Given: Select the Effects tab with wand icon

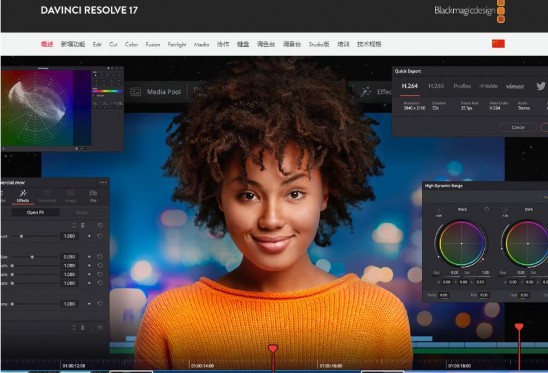Looking at the screenshot, I should [x=23, y=196].
